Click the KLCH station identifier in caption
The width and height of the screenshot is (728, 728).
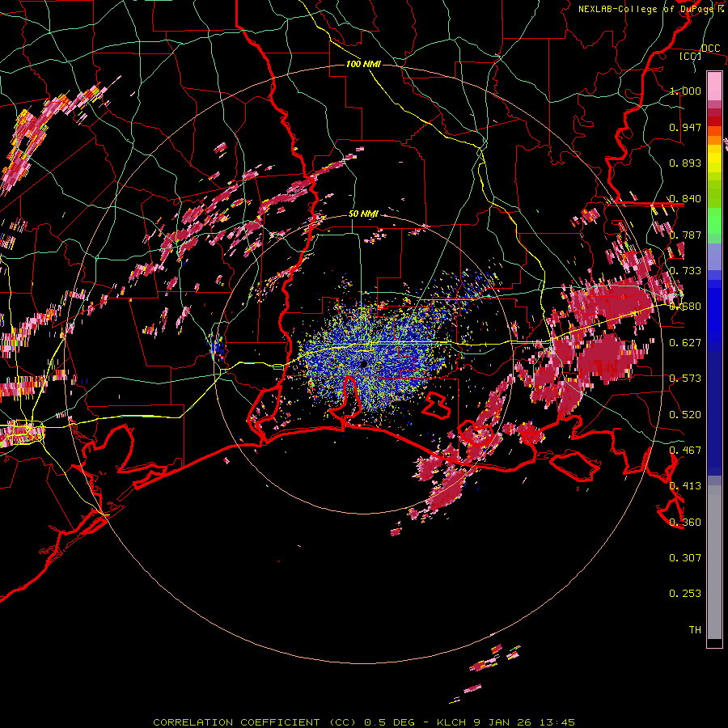[x=451, y=722]
